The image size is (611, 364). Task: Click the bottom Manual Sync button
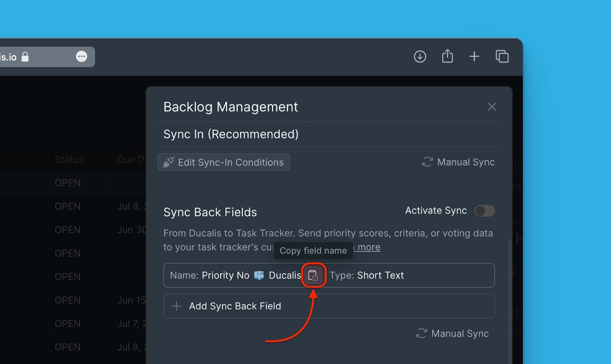coord(453,333)
